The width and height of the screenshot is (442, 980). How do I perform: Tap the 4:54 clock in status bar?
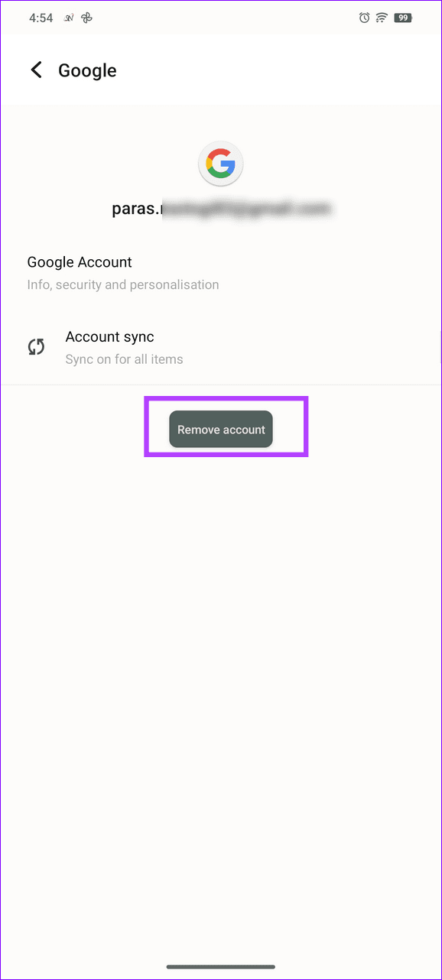(41, 18)
